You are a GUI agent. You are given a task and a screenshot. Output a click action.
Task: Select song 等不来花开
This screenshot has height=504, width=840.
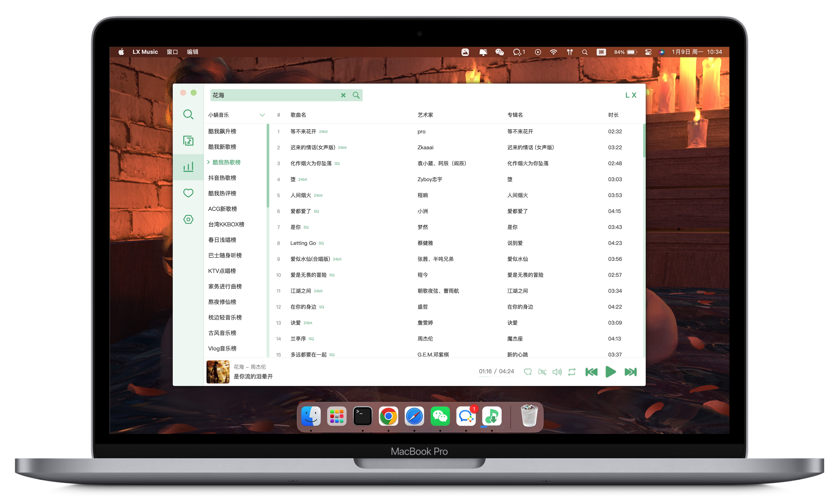[x=303, y=131]
